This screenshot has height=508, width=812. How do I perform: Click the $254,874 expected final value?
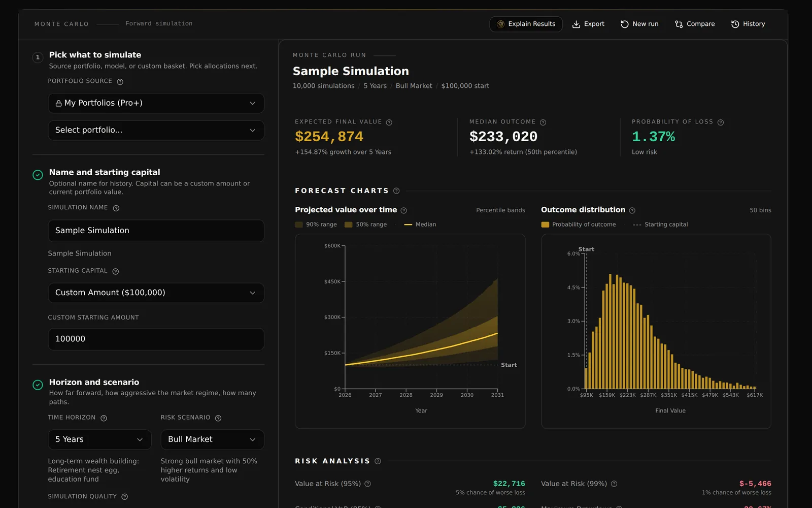point(329,137)
